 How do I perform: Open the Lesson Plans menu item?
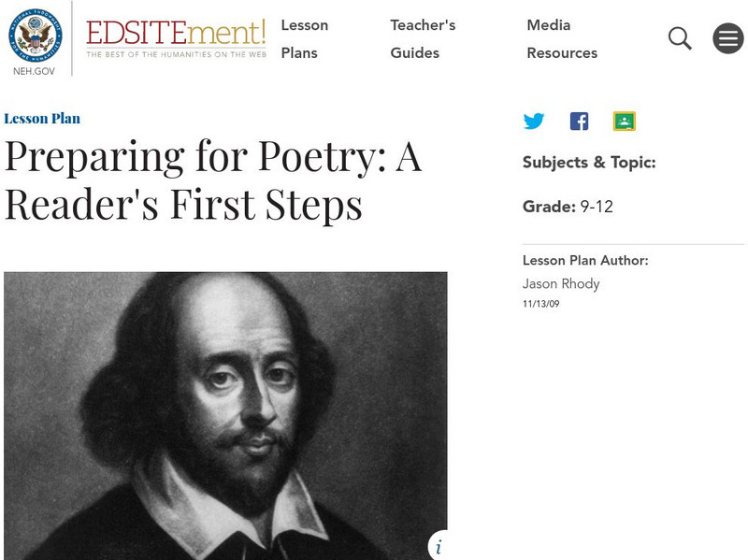[304, 38]
